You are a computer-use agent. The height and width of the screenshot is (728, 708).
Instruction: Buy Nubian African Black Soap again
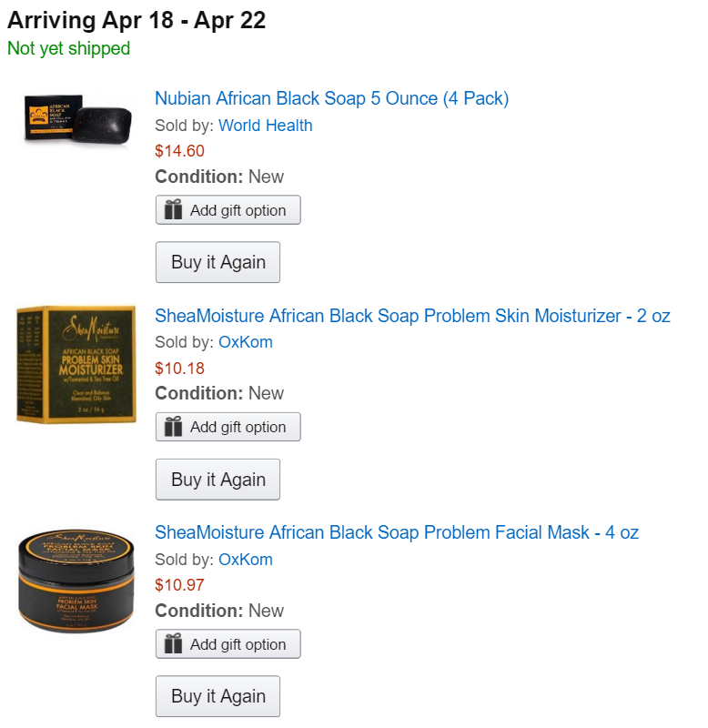tap(217, 262)
